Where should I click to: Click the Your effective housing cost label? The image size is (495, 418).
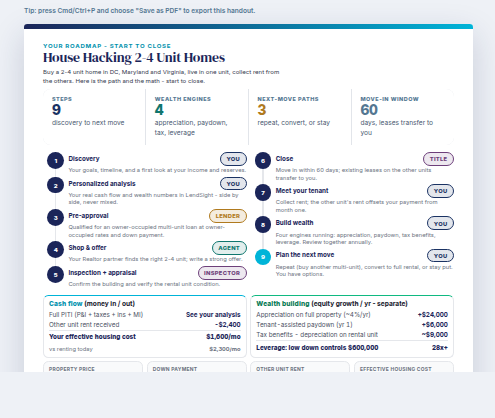tap(92, 337)
